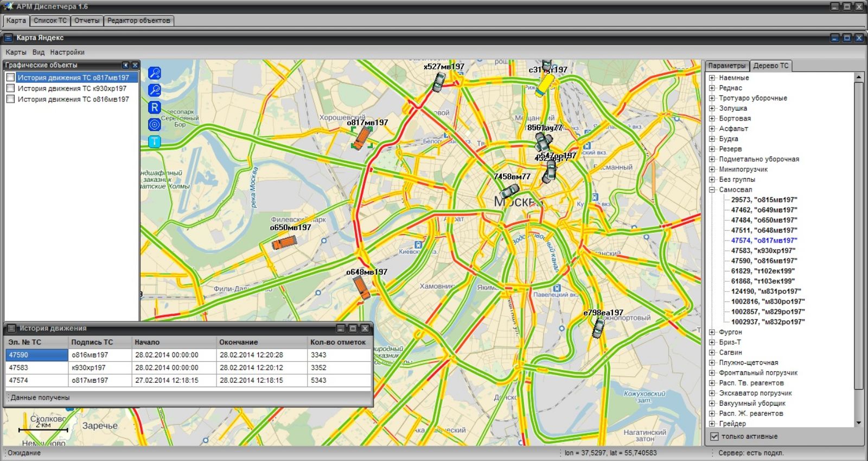
Task: Click the orange truck o648мв197 on map
Action: coord(361,287)
